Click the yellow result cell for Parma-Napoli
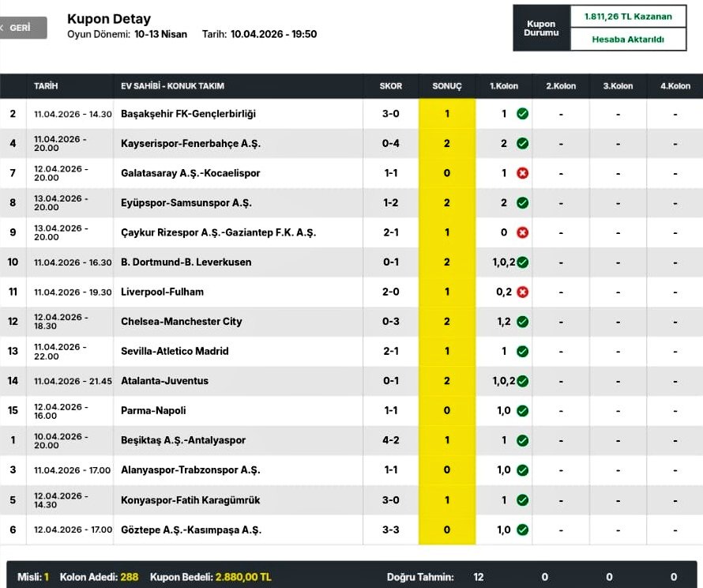Screen dimensions: 703x588 [x=447, y=410]
